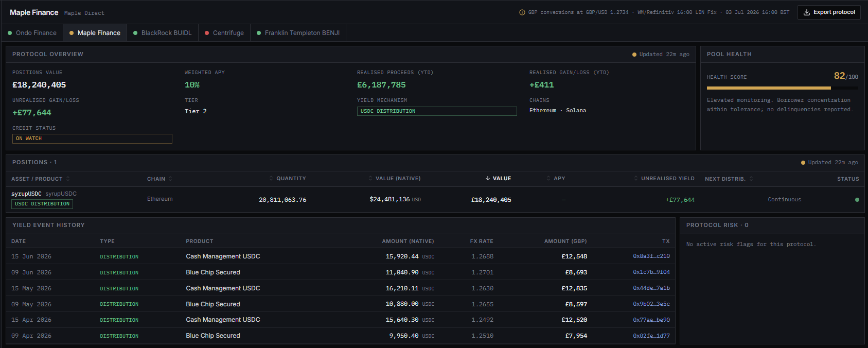Viewport: 868px width, 348px height.
Task: Select the Maple Finance tab
Action: 95,33
